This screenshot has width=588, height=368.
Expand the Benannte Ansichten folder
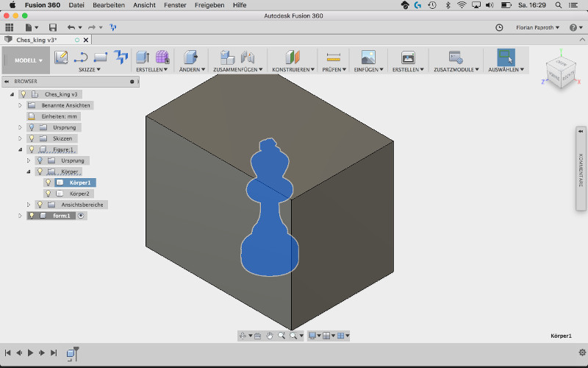tap(21, 105)
